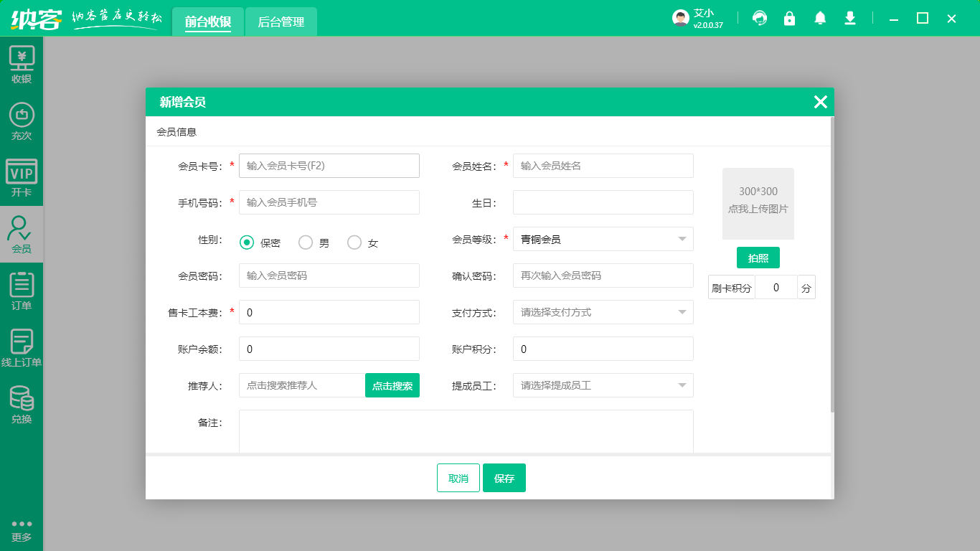The width and height of the screenshot is (980, 551).
Task: Click the 保存 save button
Action: [x=504, y=478]
